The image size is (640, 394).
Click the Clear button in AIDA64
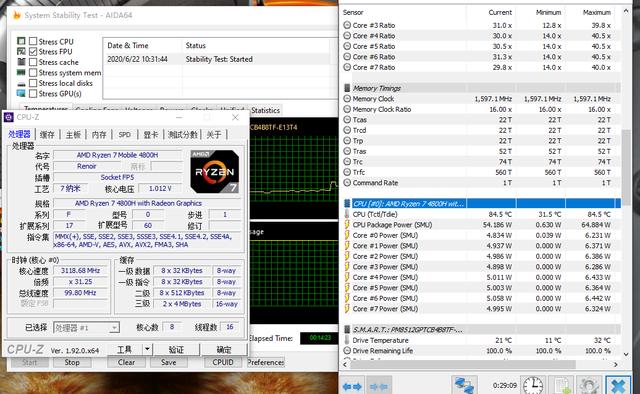point(127,362)
